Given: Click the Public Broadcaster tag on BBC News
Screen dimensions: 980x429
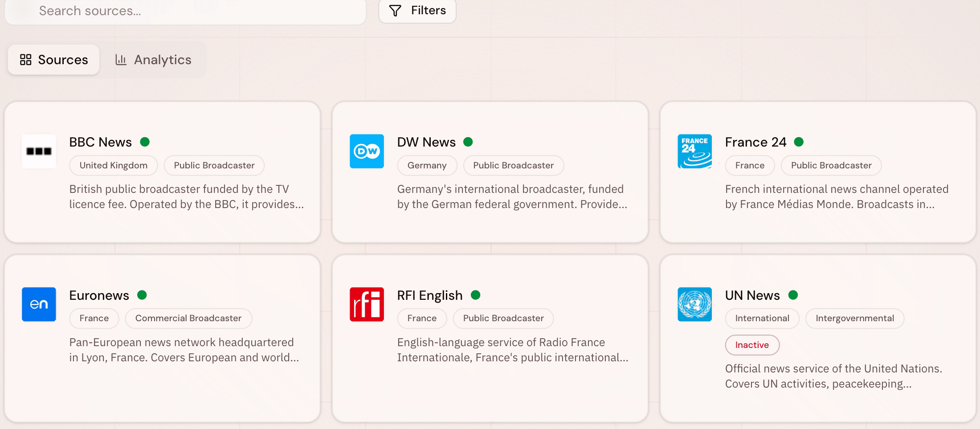Looking at the screenshot, I should coord(214,165).
